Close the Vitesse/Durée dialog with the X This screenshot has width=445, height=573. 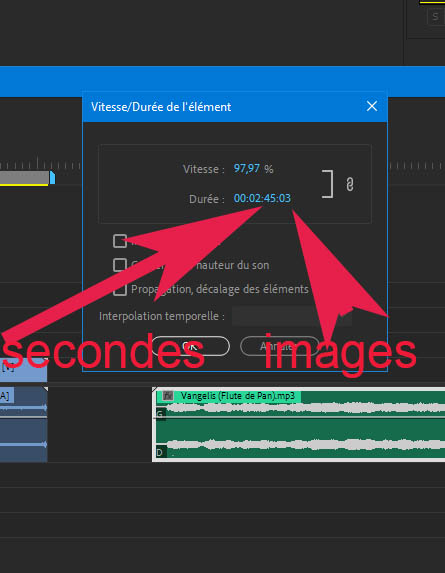pos(372,106)
